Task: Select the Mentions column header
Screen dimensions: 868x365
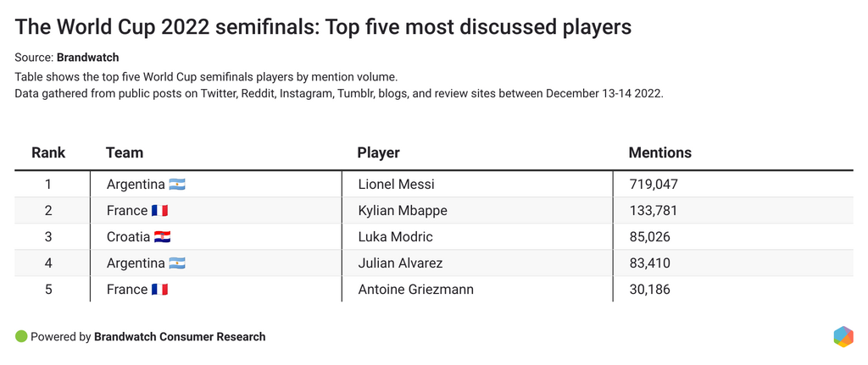Action: [659, 153]
